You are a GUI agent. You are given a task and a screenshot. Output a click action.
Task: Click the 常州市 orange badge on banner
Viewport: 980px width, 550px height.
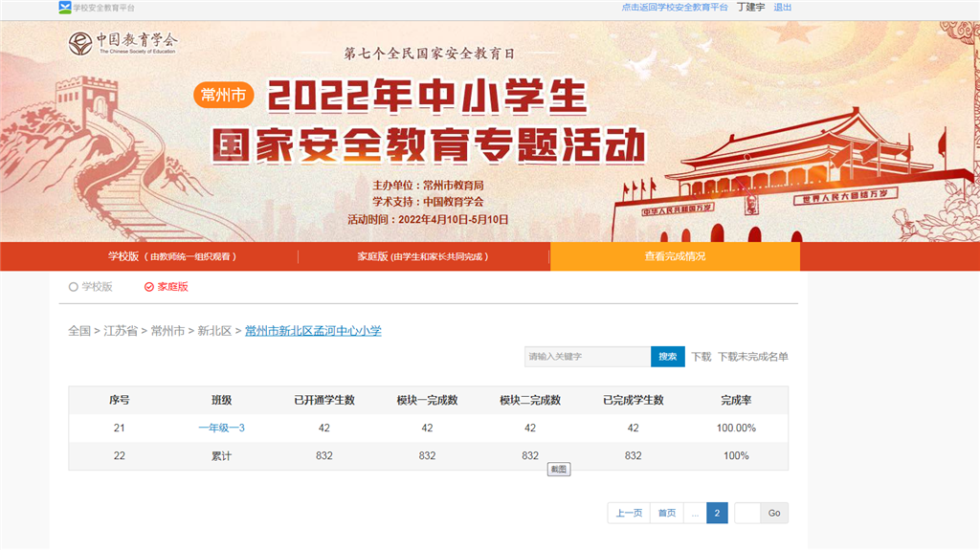coord(223,95)
